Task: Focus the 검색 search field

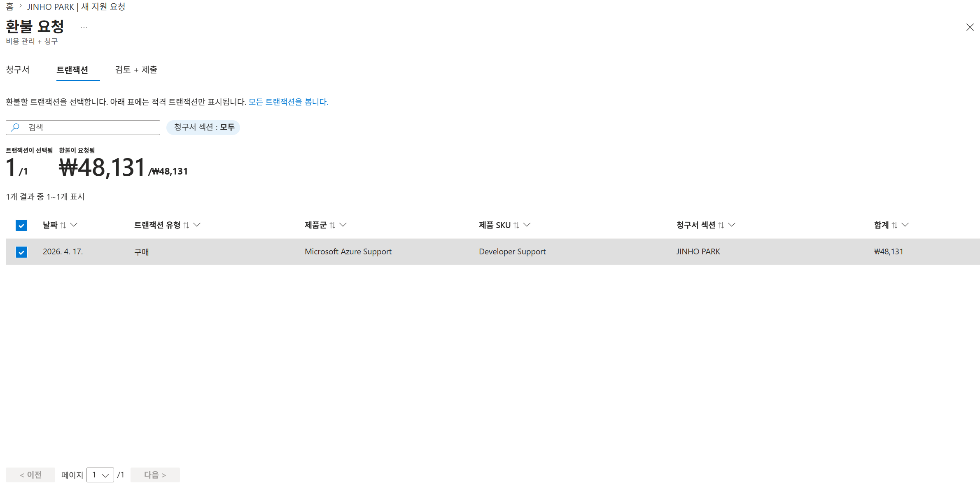Action: (83, 128)
